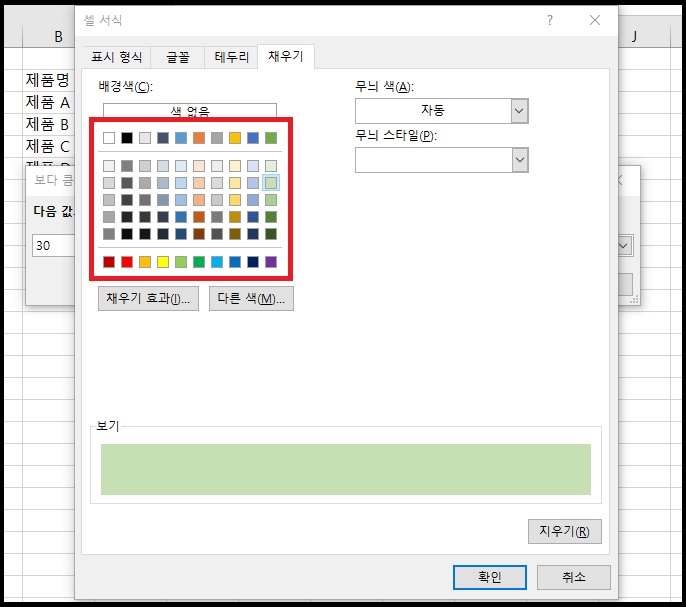Image resolution: width=686 pixels, height=607 pixels.
Task: Pick the navy standard color swatch
Action: pyautogui.click(x=253, y=262)
